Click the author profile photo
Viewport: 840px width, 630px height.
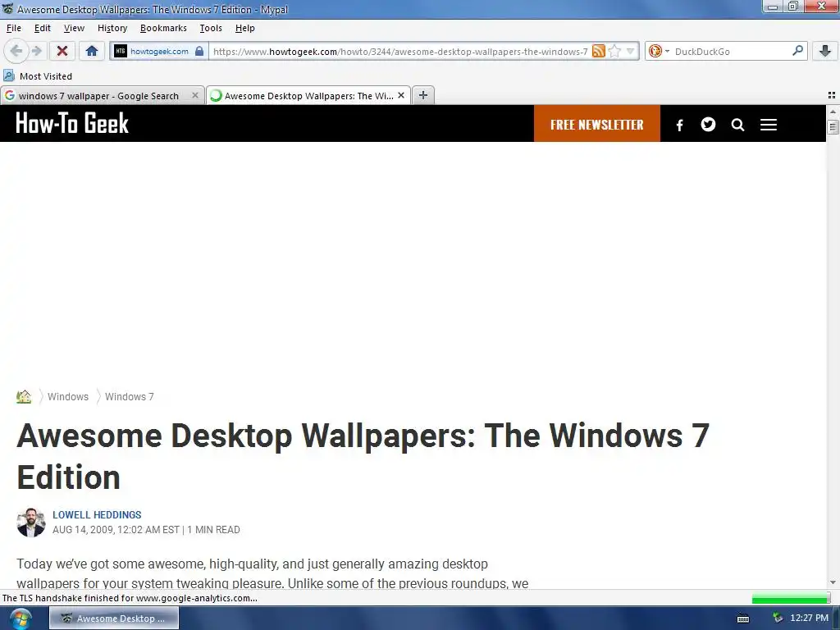31,523
